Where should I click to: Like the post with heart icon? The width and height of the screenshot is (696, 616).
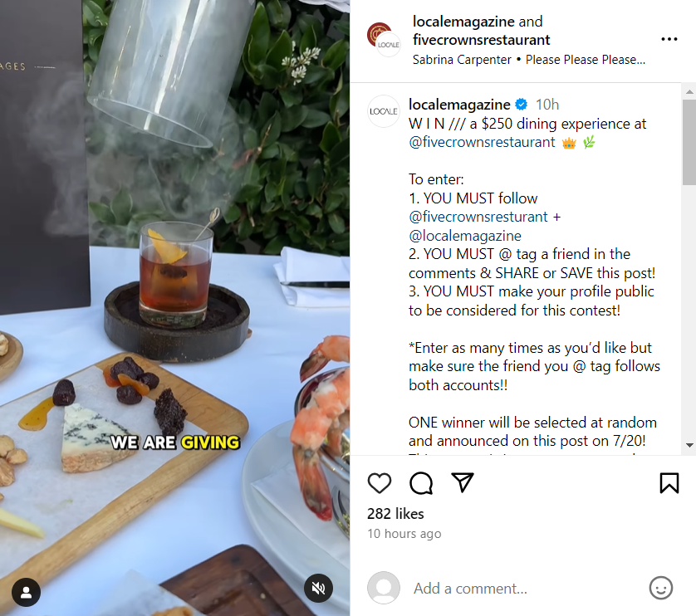pyautogui.click(x=380, y=483)
